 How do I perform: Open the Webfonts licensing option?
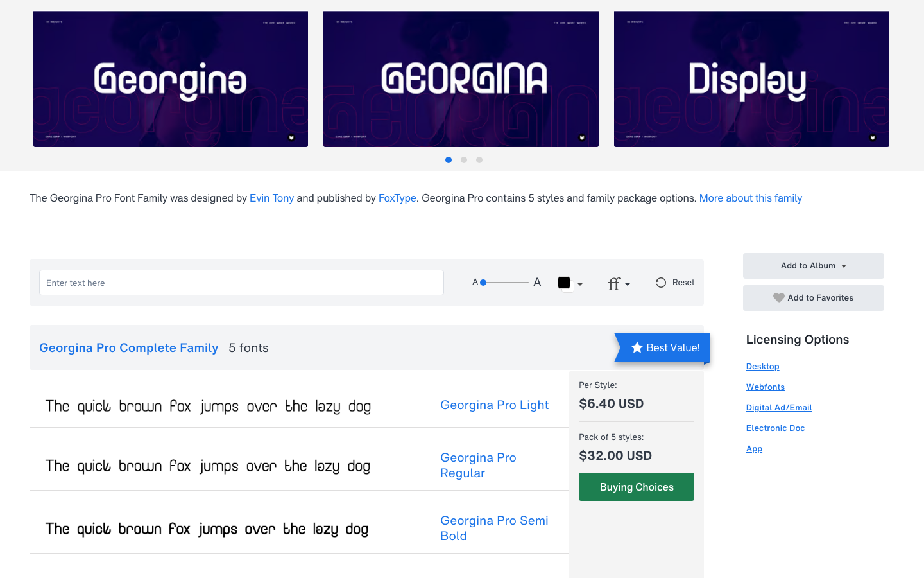(765, 387)
